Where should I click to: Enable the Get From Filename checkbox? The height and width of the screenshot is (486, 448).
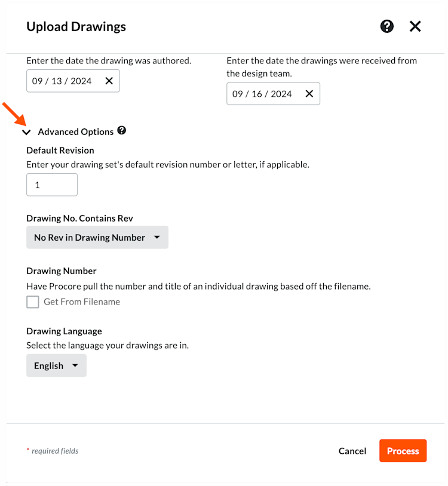[32, 302]
